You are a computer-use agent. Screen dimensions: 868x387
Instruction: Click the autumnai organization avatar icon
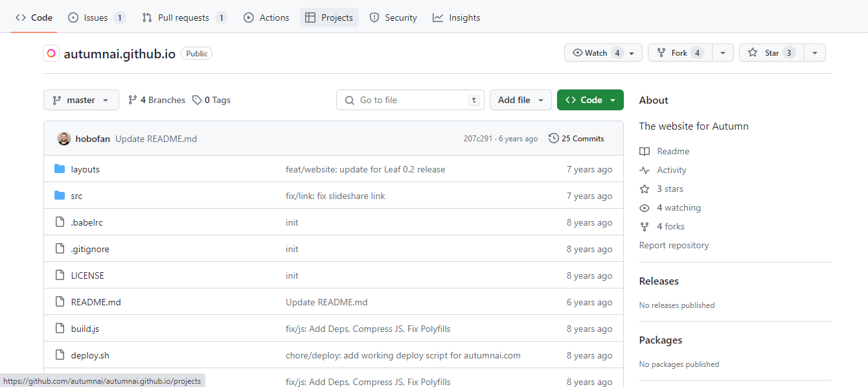51,53
